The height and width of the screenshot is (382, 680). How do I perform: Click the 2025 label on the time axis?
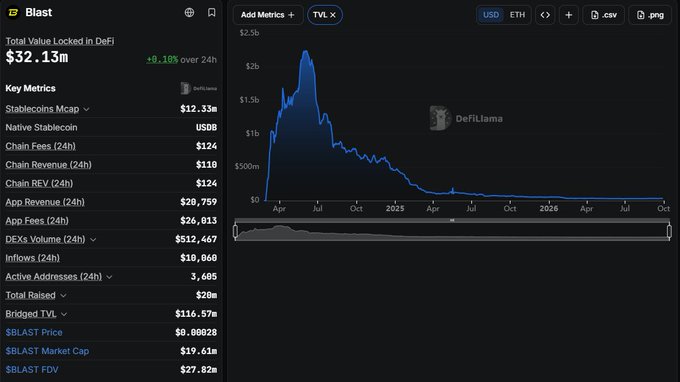click(395, 209)
